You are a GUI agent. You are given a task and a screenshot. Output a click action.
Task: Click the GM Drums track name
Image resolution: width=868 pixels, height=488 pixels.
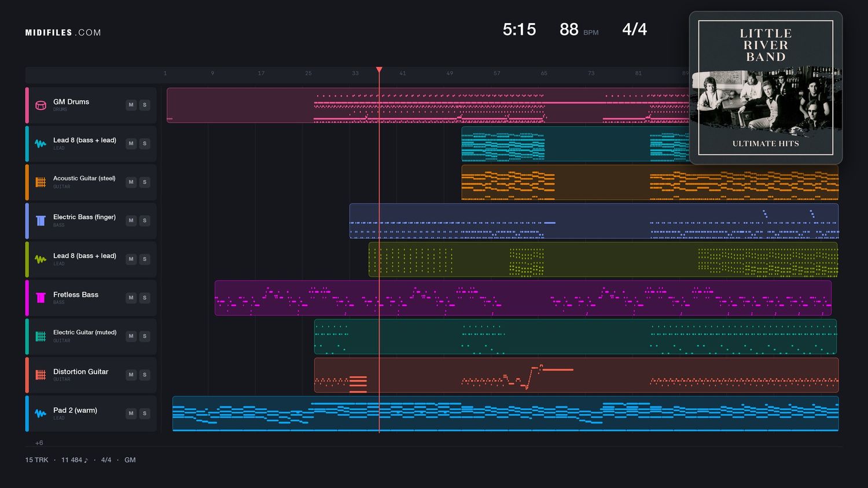pos(71,102)
